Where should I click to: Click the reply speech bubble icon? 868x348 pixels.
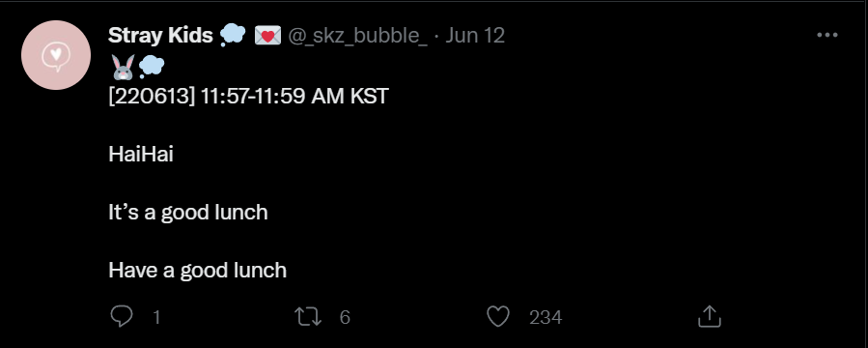(122, 317)
